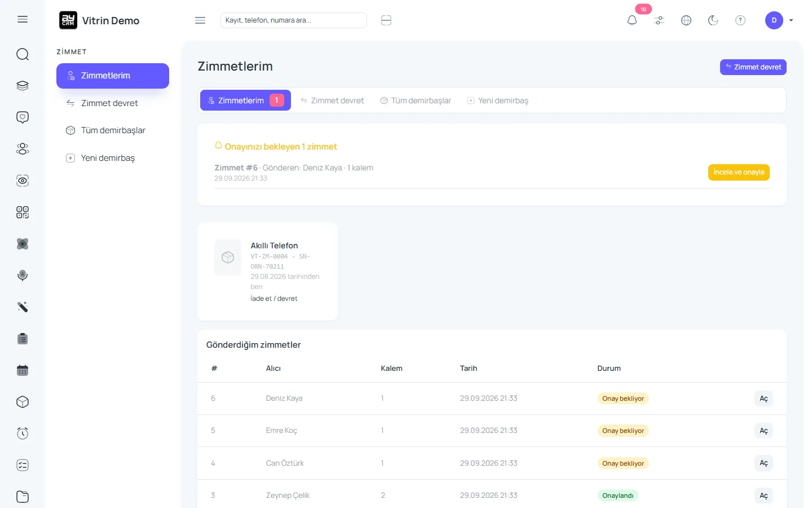Click Aç in the Emre Koç row
The width and height of the screenshot is (812, 508).
[764, 431]
